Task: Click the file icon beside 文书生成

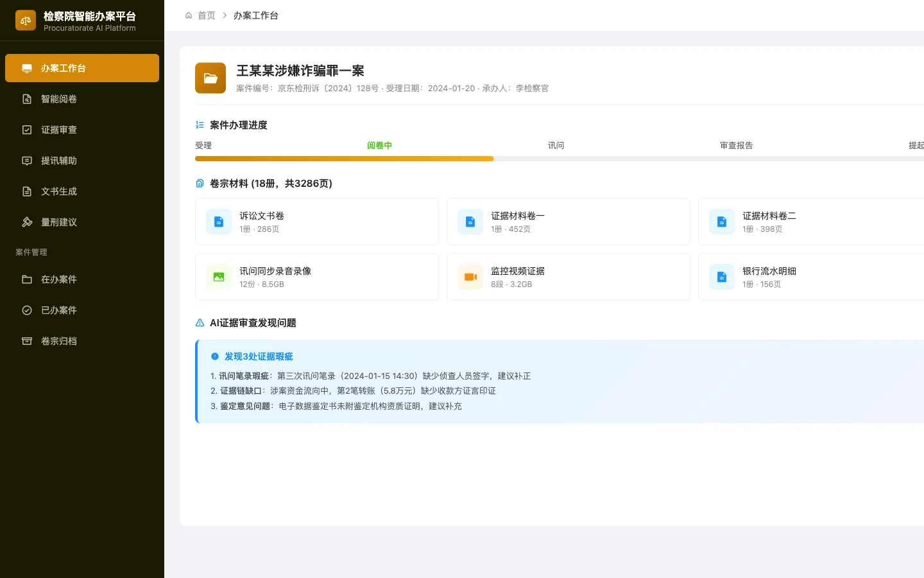Action: (x=27, y=191)
